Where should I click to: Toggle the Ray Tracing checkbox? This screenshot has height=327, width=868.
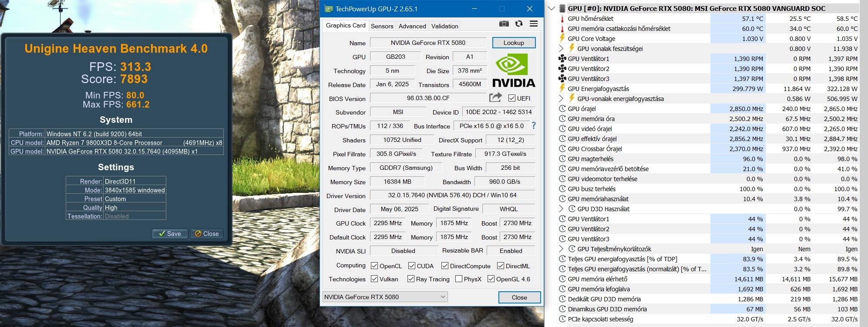pos(411,279)
